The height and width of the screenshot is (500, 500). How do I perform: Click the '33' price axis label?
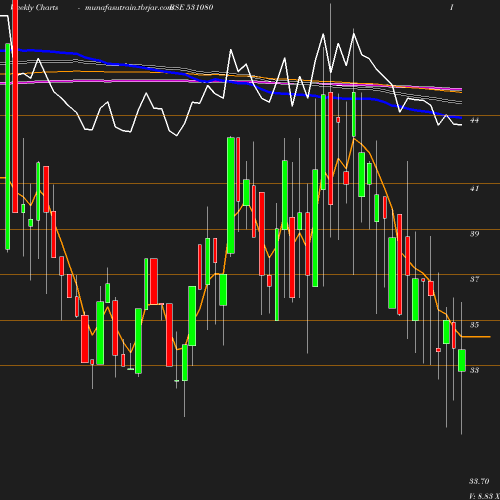(474, 370)
